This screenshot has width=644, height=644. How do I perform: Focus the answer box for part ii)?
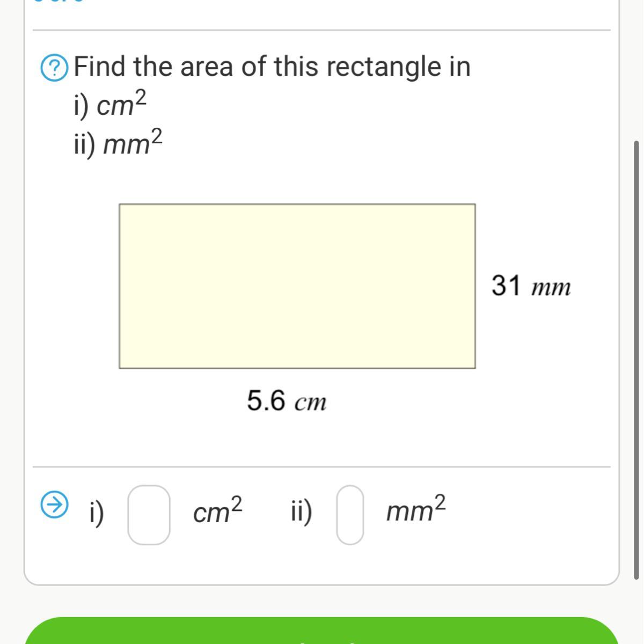pyautogui.click(x=350, y=515)
